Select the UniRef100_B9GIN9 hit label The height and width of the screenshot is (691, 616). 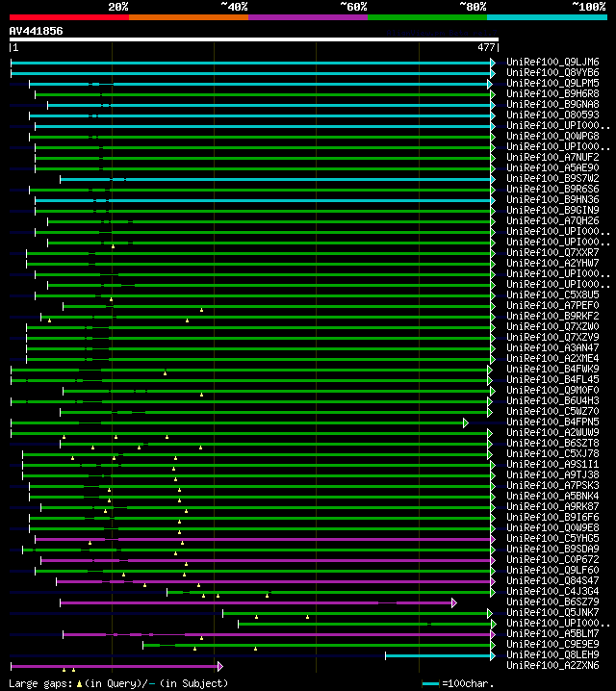tap(552, 210)
